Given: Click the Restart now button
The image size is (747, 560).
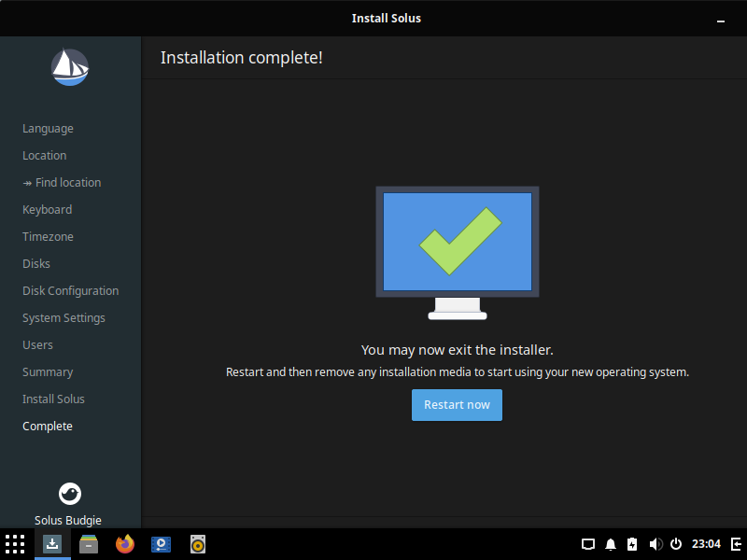Looking at the screenshot, I should pyautogui.click(x=457, y=405).
